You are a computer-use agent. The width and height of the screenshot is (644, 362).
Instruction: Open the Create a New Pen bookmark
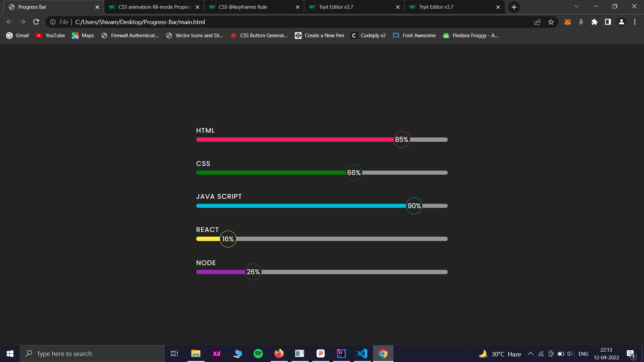319,35
